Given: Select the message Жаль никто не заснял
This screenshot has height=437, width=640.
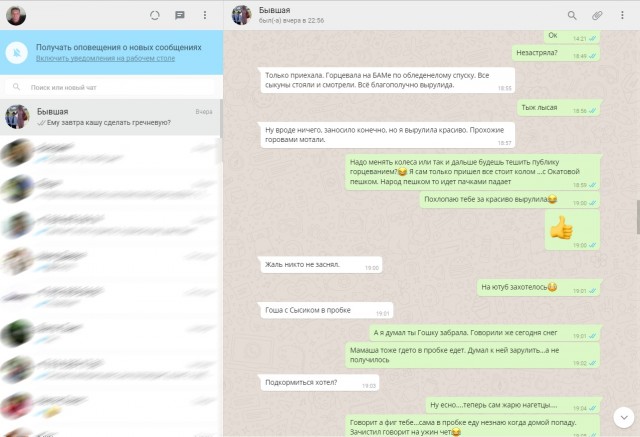Looking at the screenshot, I should [321, 265].
